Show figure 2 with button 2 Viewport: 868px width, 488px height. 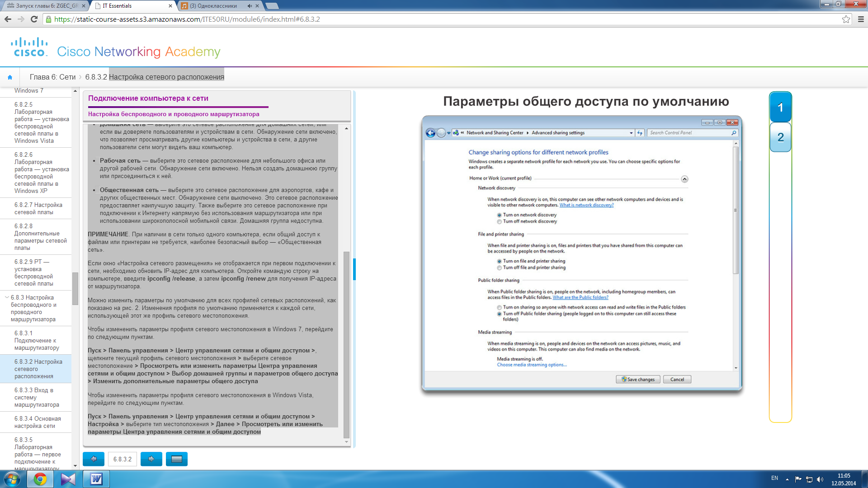[780, 137]
